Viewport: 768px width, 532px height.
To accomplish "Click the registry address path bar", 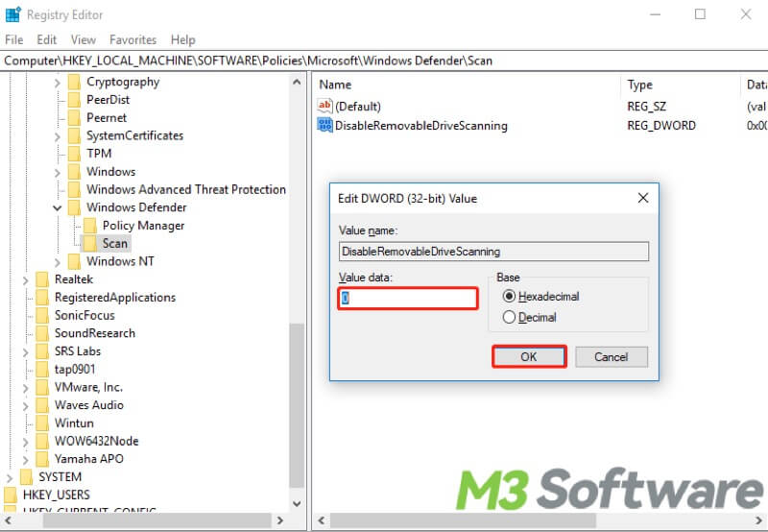I will point(384,60).
